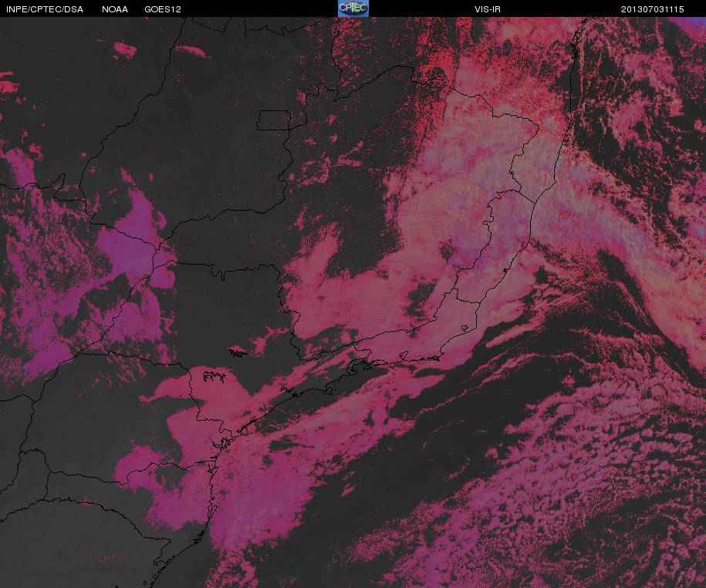The width and height of the screenshot is (706, 588).
Task: Click the CPTEC logo in the header
Action: tap(353, 8)
